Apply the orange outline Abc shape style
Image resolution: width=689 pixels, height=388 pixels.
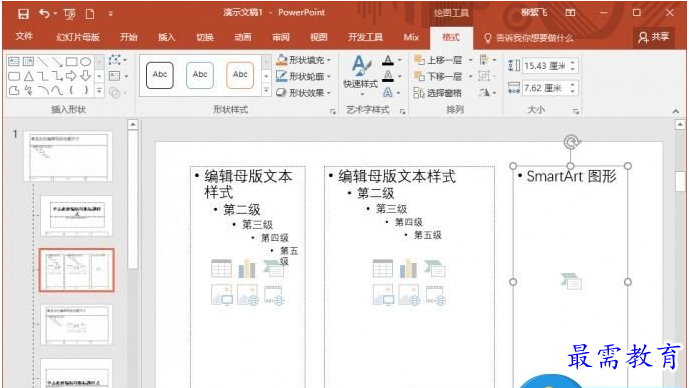(240, 75)
